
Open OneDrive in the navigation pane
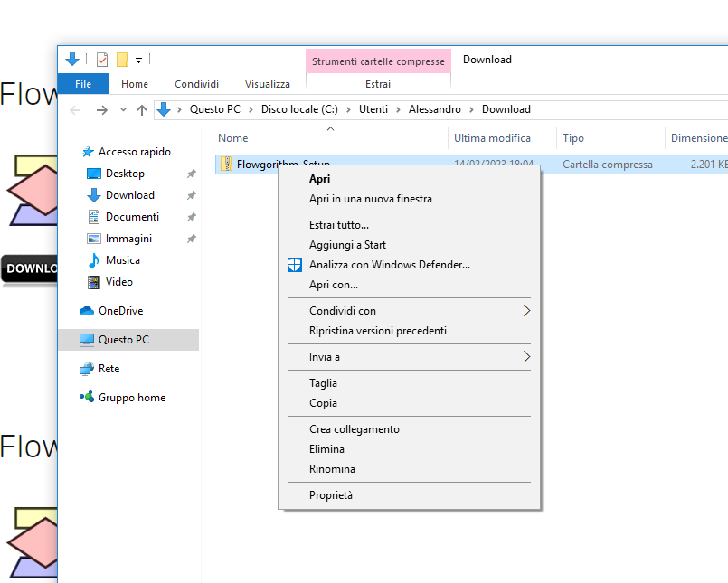pos(119,311)
